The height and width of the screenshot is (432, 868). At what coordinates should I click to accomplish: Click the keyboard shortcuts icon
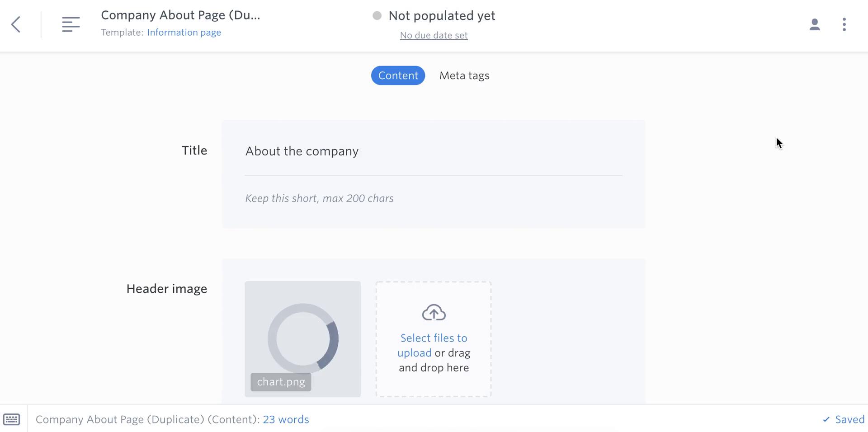click(x=11, y=419)
